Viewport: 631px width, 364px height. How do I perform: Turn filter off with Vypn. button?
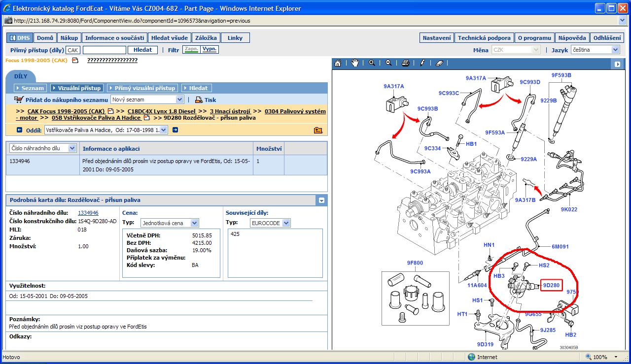(x=210, y=50)
